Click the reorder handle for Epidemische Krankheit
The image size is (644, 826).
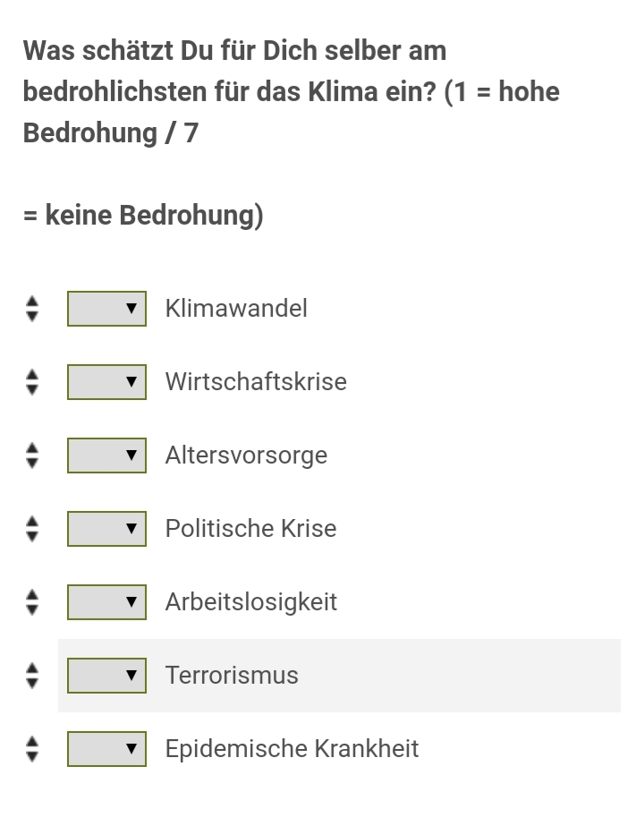32,749
